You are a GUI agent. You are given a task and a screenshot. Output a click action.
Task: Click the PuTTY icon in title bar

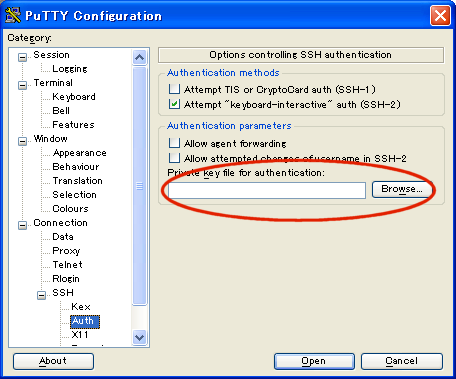coord(13,15)
